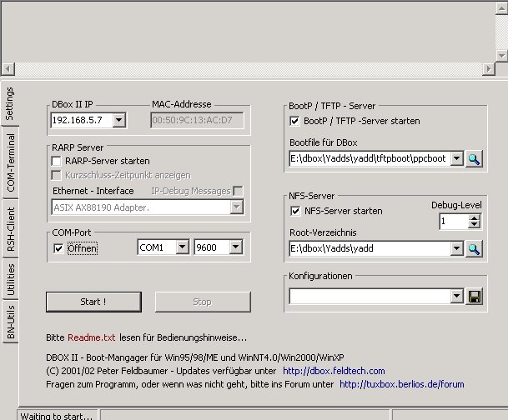Increase the Debug-Level spinner value
The width and height of the screenshot is (508, 420).
(475, 218)
